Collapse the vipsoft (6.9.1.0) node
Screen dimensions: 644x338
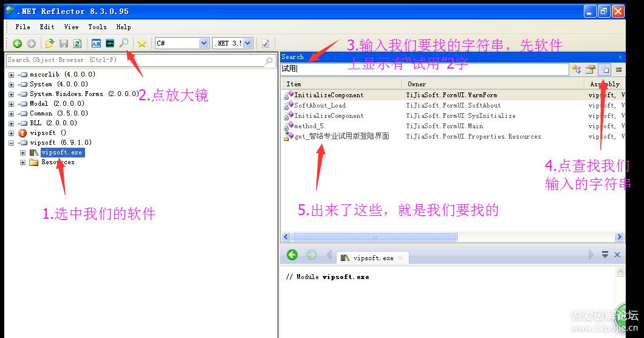click(x=11, y=143)
